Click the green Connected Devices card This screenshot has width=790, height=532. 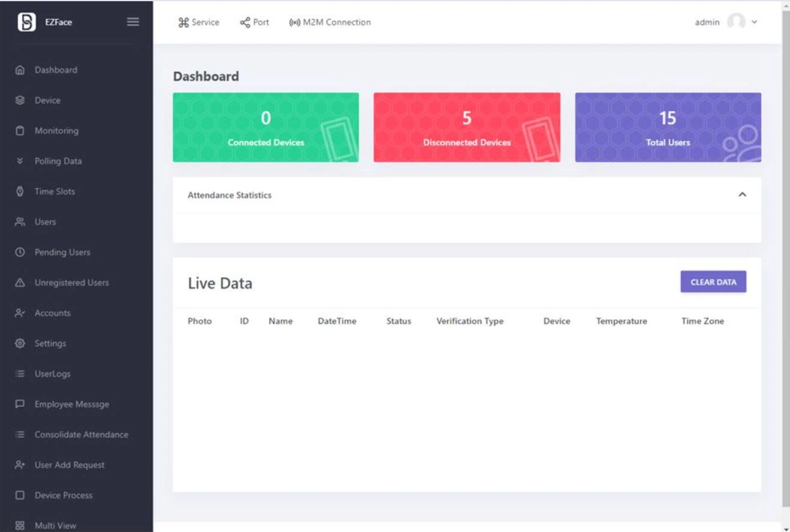tap(266, 127)
